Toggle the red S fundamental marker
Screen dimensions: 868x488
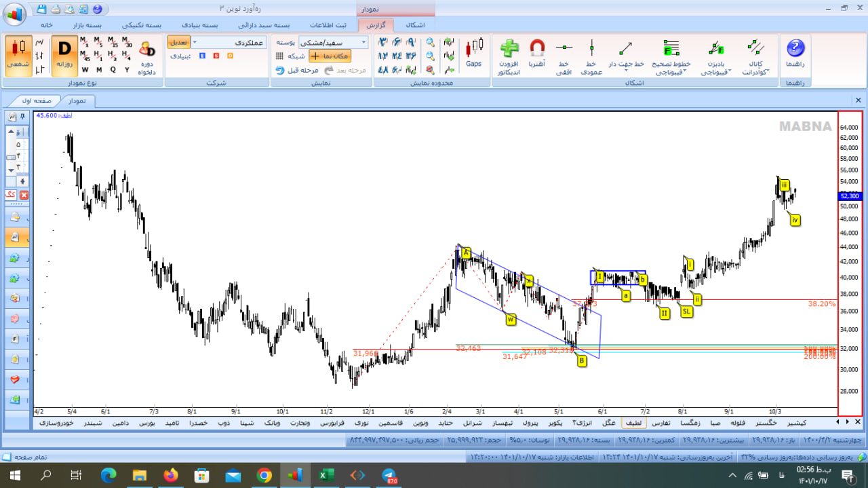(216, 56)
